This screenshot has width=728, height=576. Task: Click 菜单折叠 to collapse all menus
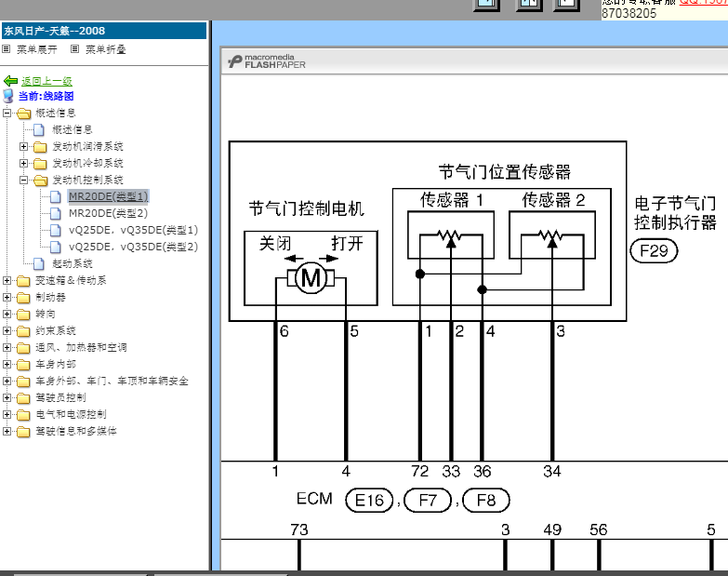tap(105, 49)
